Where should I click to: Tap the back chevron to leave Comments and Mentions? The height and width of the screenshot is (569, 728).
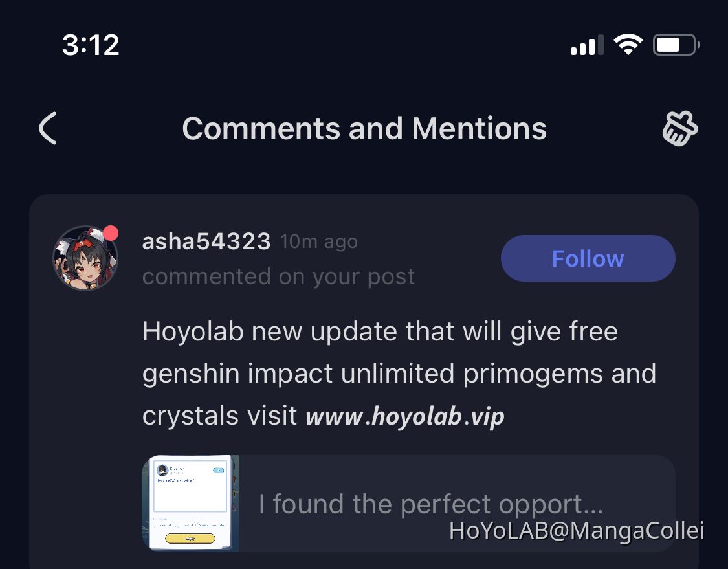(x=47, y=128)
